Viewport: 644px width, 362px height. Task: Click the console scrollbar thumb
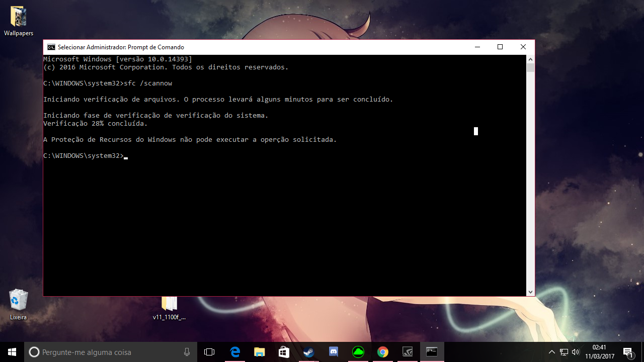point(530,68)
